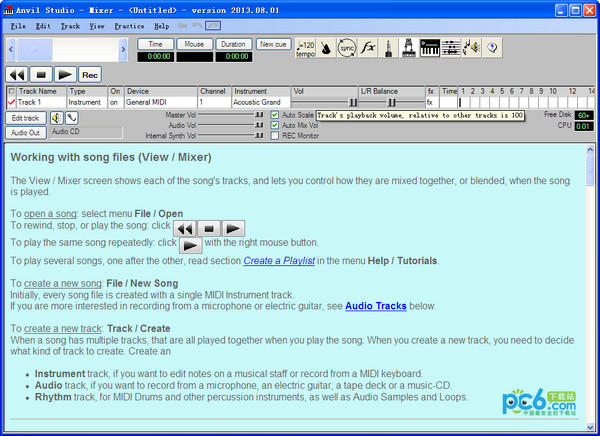Open the File menu
The width and height of the screenshot is (600, 436).
click(x=18, y=26)
